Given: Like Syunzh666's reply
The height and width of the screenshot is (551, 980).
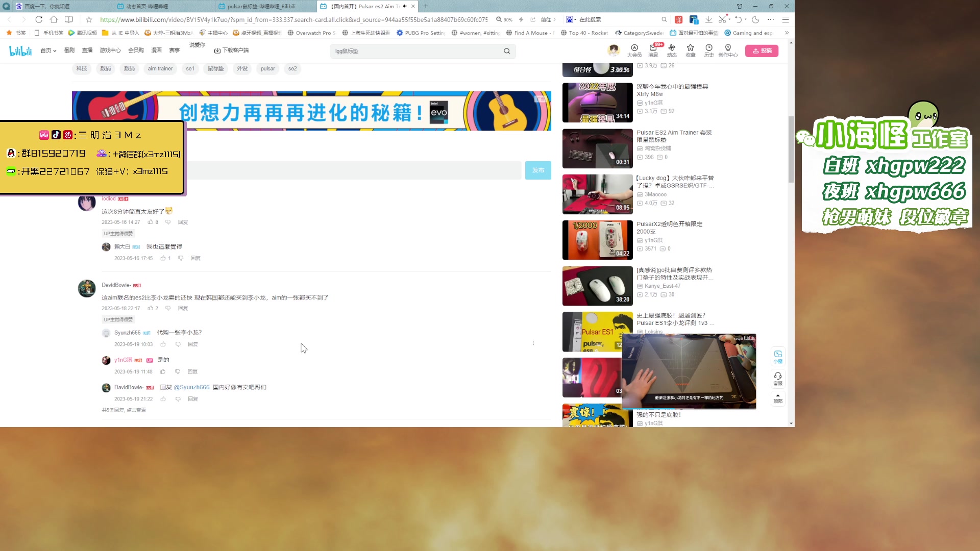Looking at the screenshot, I should [163, 344].
